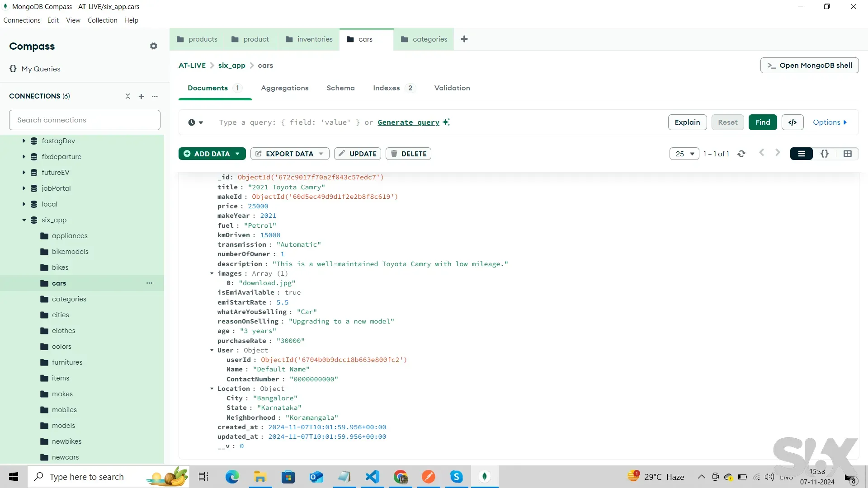Screen dimensions: 868x488
Task: Click the Generate query link
Action: pyautogui.click(x=408, y=122)
